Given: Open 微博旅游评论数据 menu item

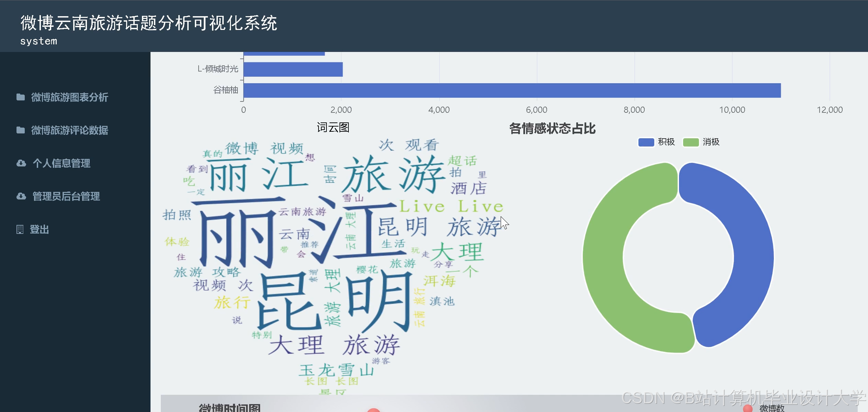Looking at the screenshot, I should pyautogui.click(x=69, y=130).
